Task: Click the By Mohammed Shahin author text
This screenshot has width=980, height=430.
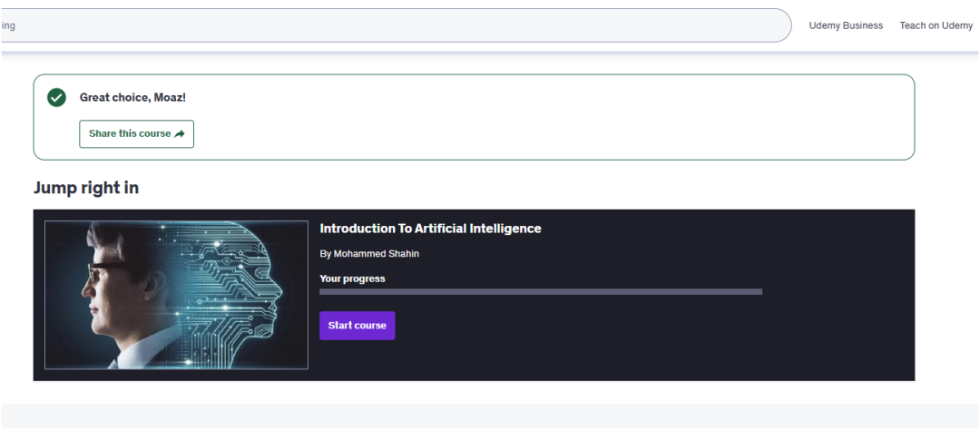Action: click(x=369, y=254)
